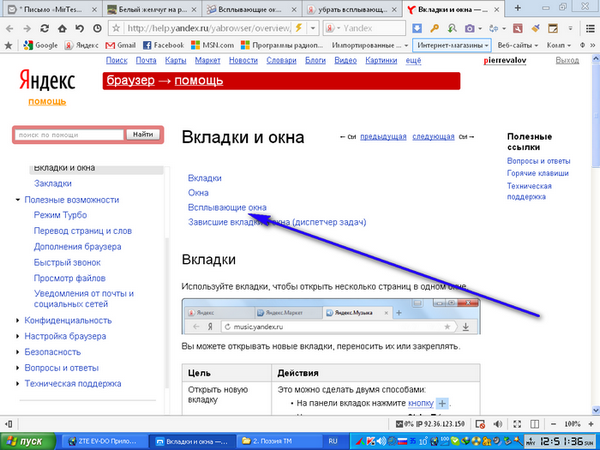Switch to the Белый жемчуг tab
This screenshot has height=450, width=600.
point(152,9)
